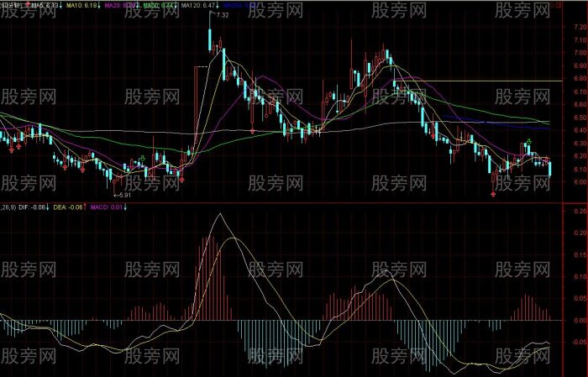Click the tallest red MACD histogram bar
The width and height of the screenshot is (588, 377).
pos(209,278)
